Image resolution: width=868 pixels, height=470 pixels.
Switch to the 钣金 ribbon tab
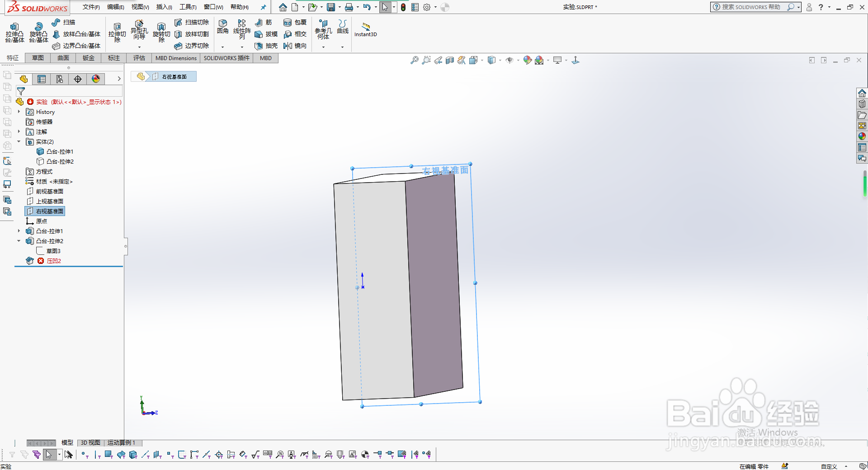[x=88, y=58]
